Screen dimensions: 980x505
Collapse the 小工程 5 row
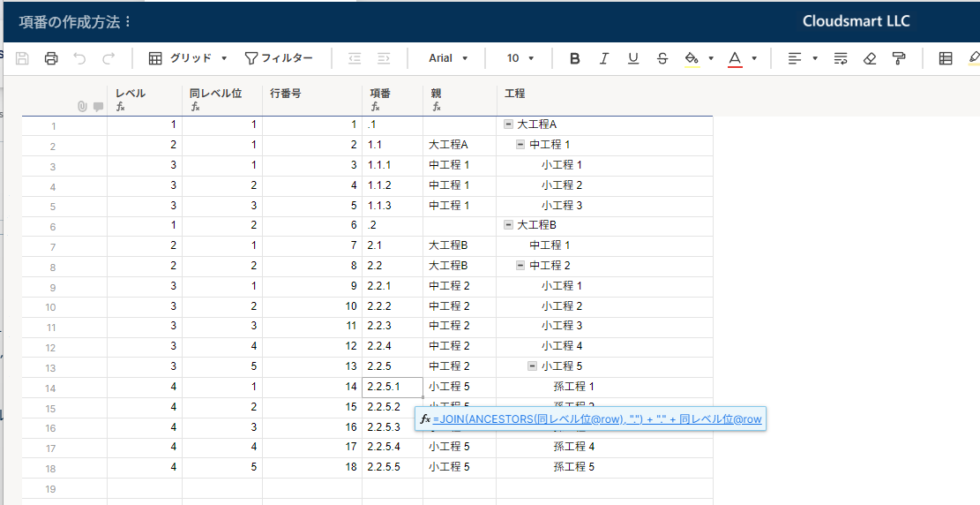coord(533,366)
